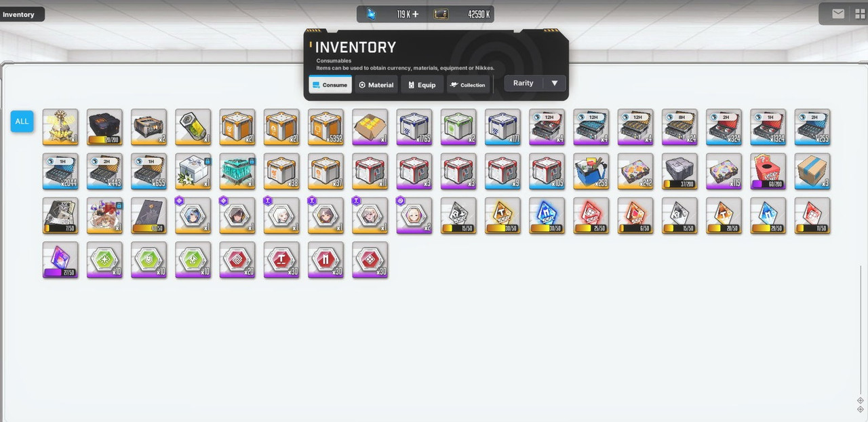Select the 8H time case x24
Image resolution: width=868 pixels, height=422 pixels.
[679, 127]
